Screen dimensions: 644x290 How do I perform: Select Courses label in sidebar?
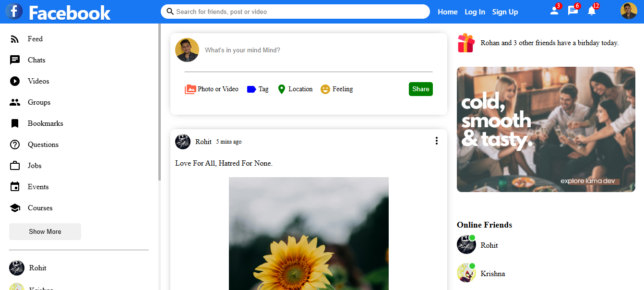(x=40, y=208)
